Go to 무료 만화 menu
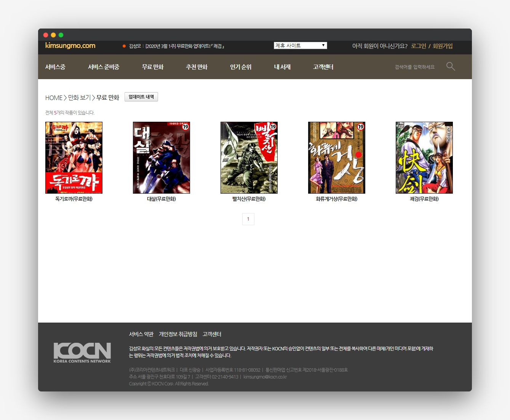This screenshot has height=420, width=510. [153, 67]
